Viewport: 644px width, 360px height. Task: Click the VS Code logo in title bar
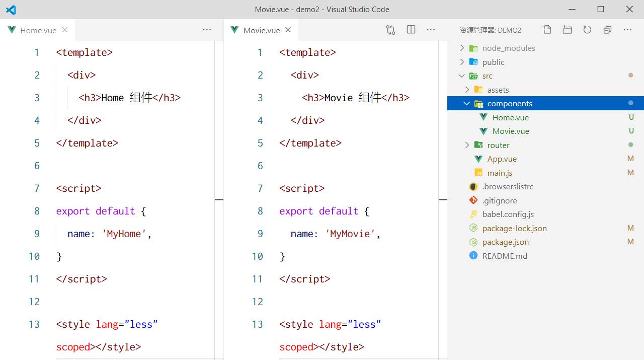11,10
